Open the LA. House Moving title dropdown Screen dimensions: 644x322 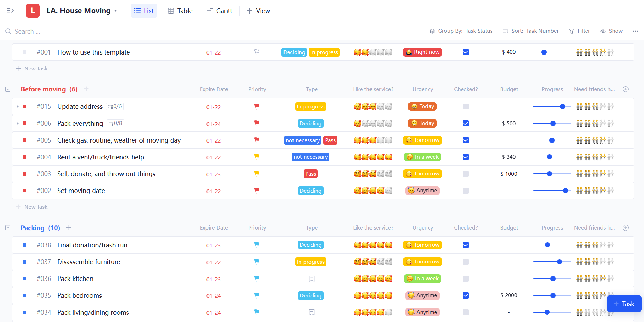click(115, 11)
